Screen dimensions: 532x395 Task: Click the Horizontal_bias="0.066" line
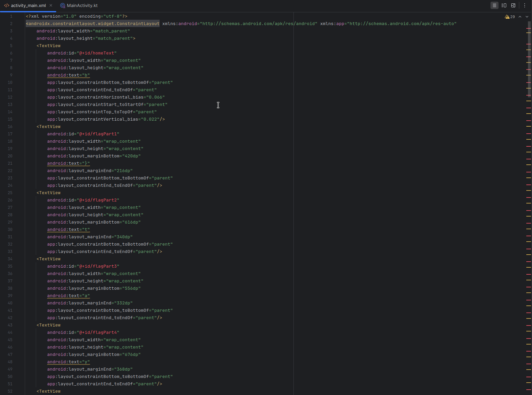coord(106,97)
